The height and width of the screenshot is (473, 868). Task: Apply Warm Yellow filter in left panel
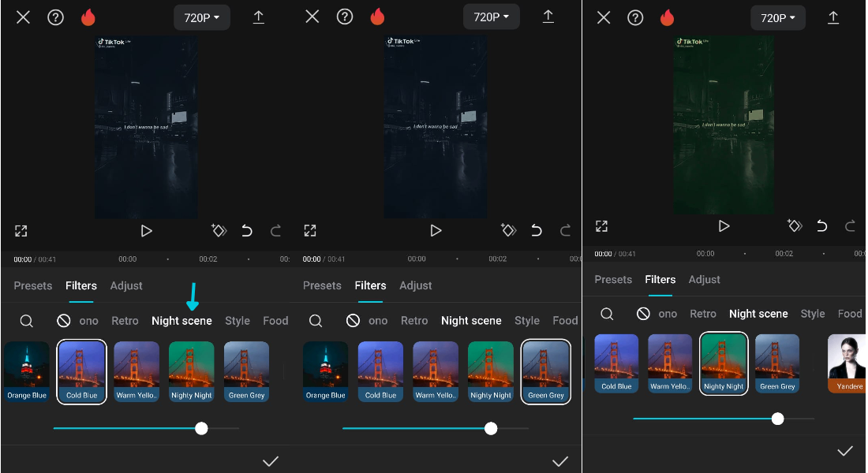[137, 371]
